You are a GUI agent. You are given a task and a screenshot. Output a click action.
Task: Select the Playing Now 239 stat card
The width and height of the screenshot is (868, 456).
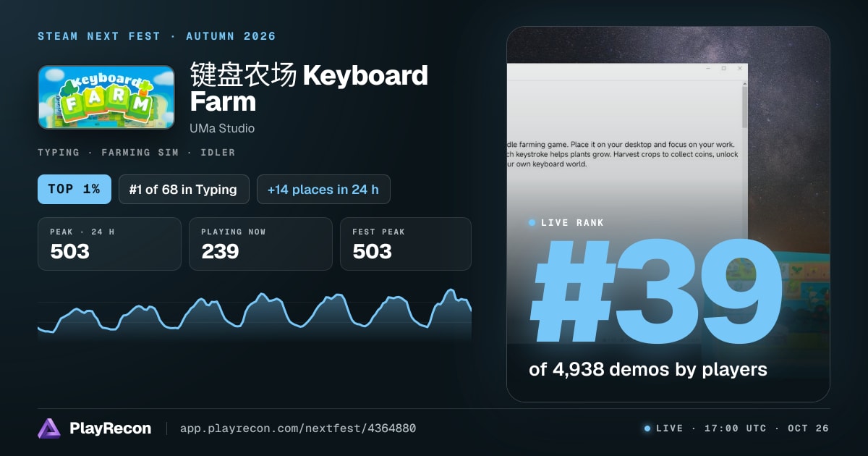point(260,244)
